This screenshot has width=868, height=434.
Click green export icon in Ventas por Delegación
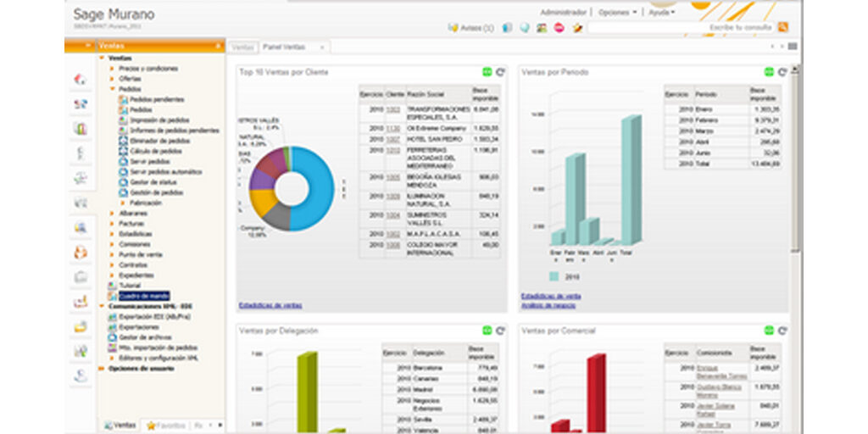[487, 331]
